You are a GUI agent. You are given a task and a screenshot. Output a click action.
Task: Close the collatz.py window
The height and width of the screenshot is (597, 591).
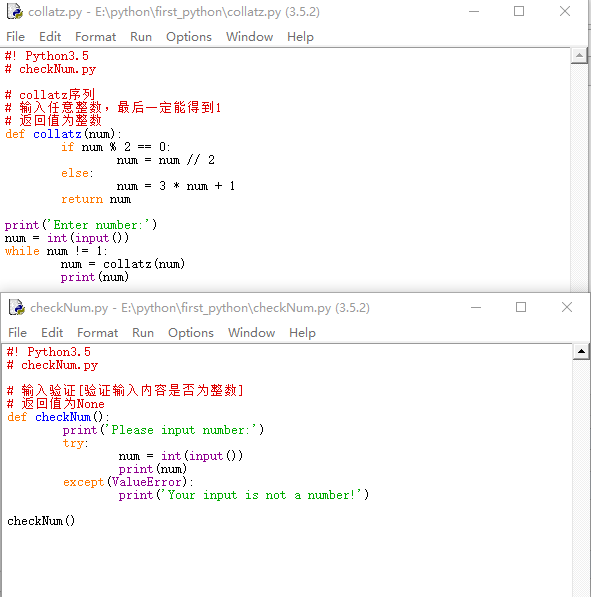[565, 11]
